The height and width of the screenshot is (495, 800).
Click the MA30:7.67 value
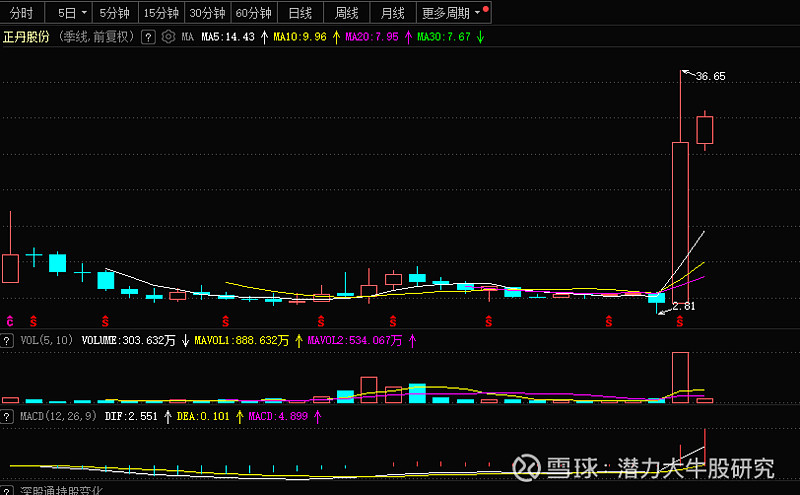click(443, 37)
